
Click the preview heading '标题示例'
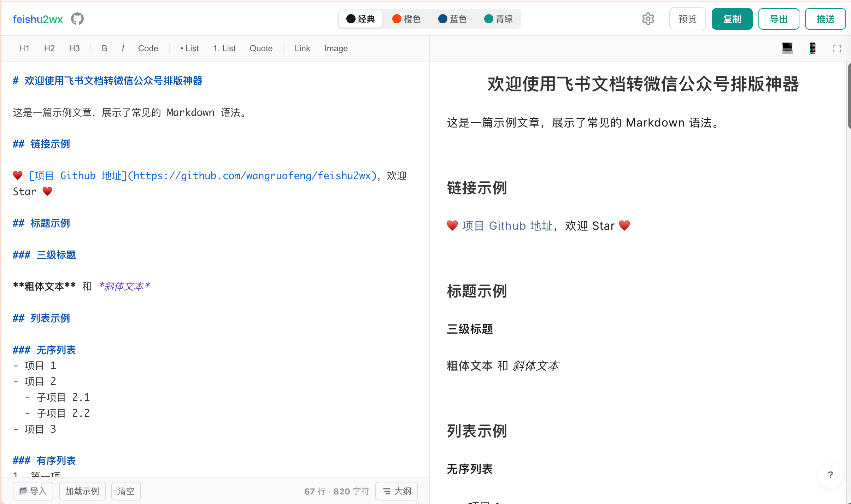(477, 291)
